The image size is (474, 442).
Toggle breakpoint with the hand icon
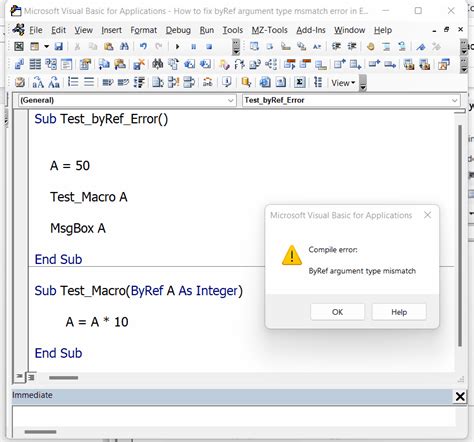[370, 46]
